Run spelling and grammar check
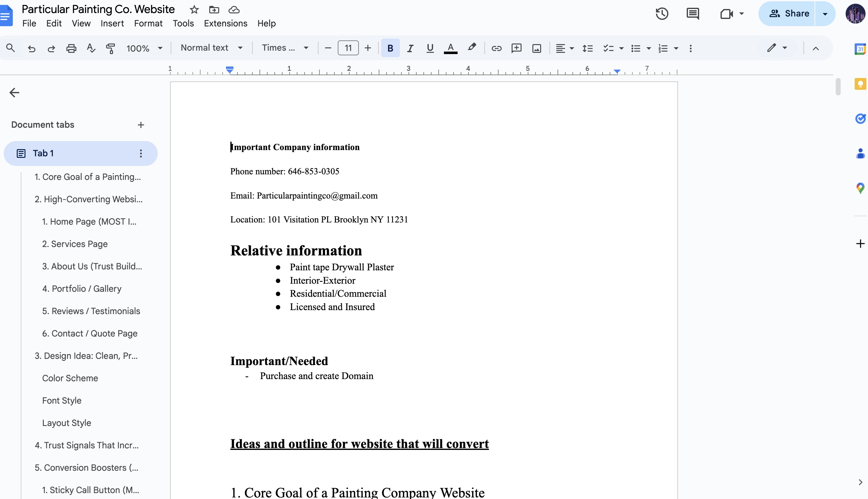This screenshot has height=499, width=868. point(91,48)
